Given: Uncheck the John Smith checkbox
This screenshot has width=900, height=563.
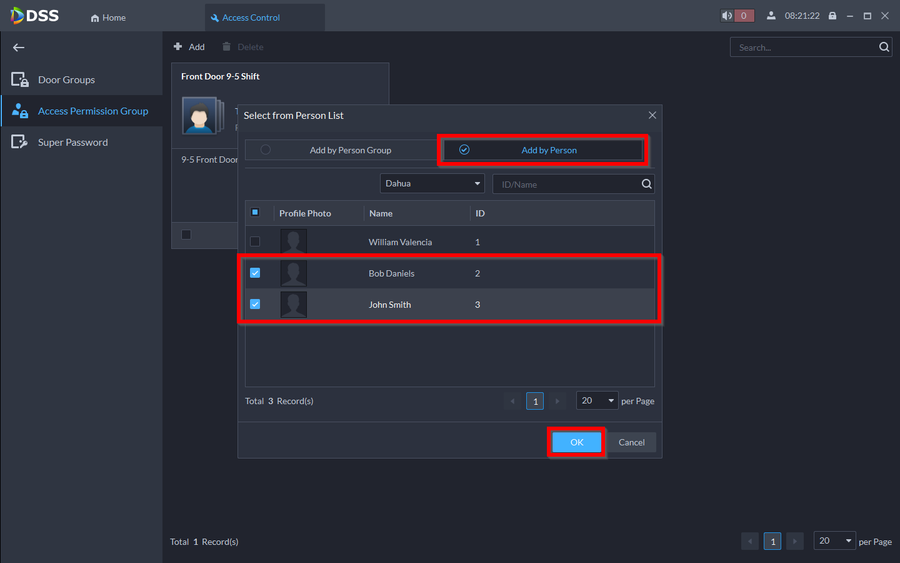Looking at the screenshot, I should [255, 304].
